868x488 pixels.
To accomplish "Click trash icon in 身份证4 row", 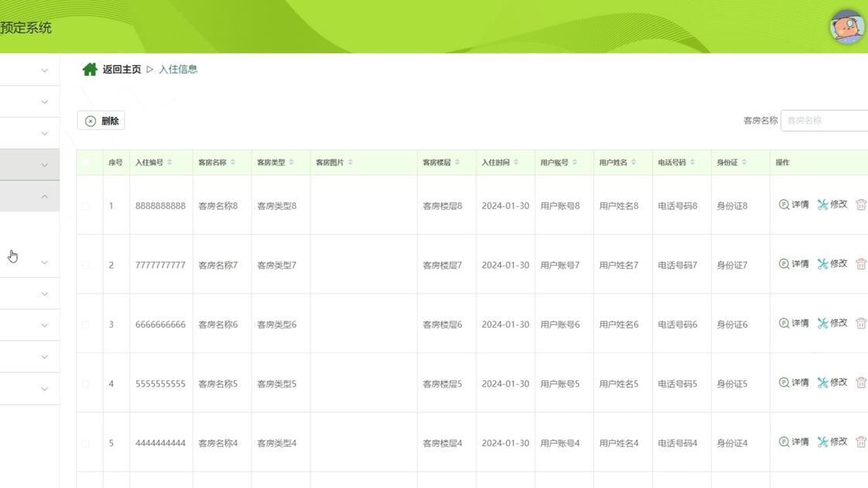I will tap(861, 442).
